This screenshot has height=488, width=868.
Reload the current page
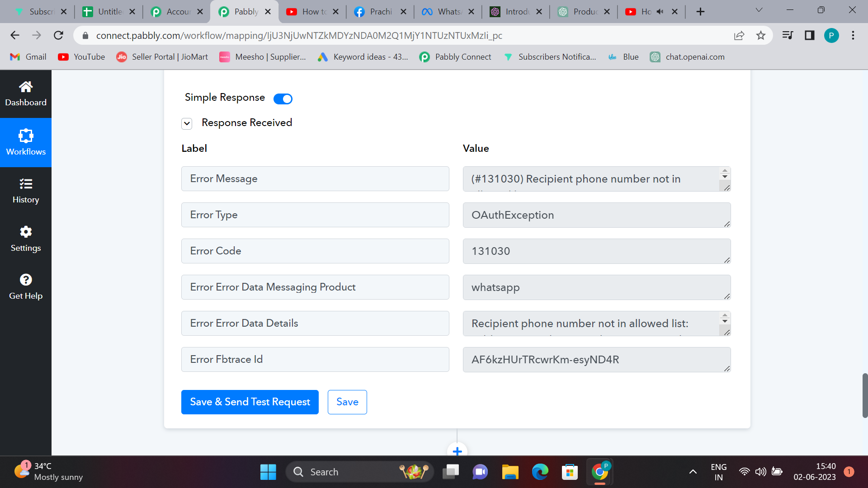pyautogui.click(x=58, y=35)
